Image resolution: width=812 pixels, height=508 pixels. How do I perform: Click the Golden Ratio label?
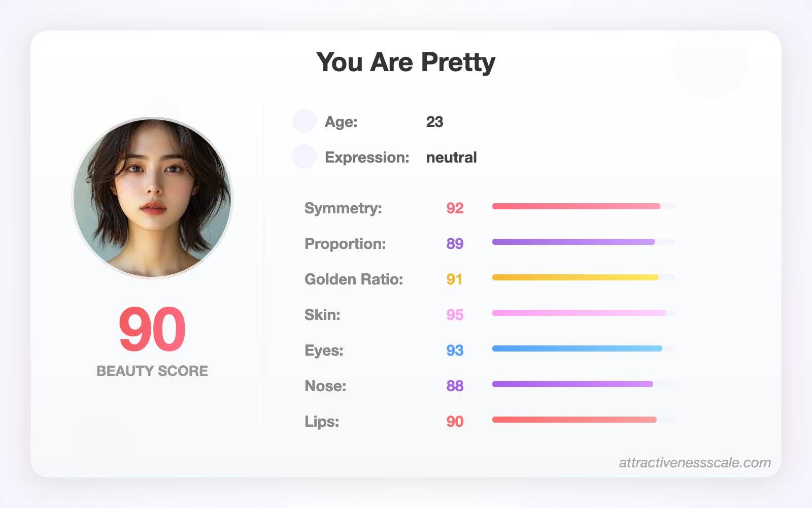tap(354, 279)
